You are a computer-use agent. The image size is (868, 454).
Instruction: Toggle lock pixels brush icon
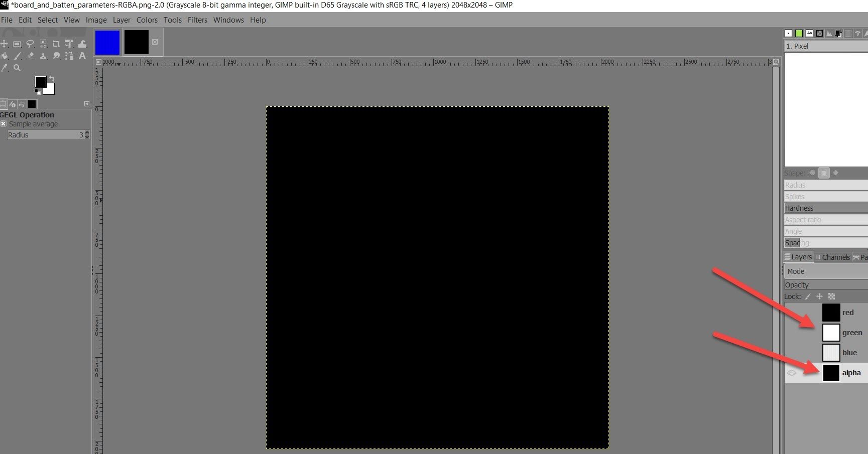point(808,296)
